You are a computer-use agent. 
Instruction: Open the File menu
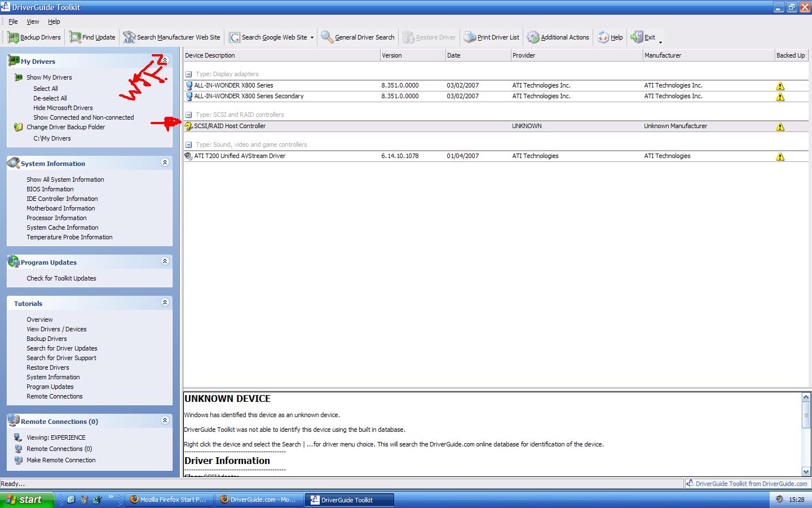13,21
